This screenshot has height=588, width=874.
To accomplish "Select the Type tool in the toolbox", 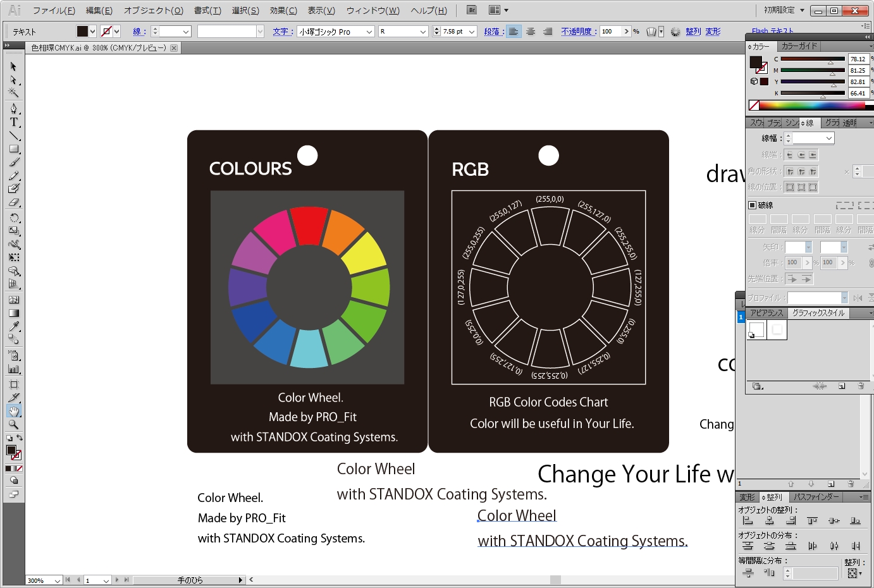I will pos(13,122).
